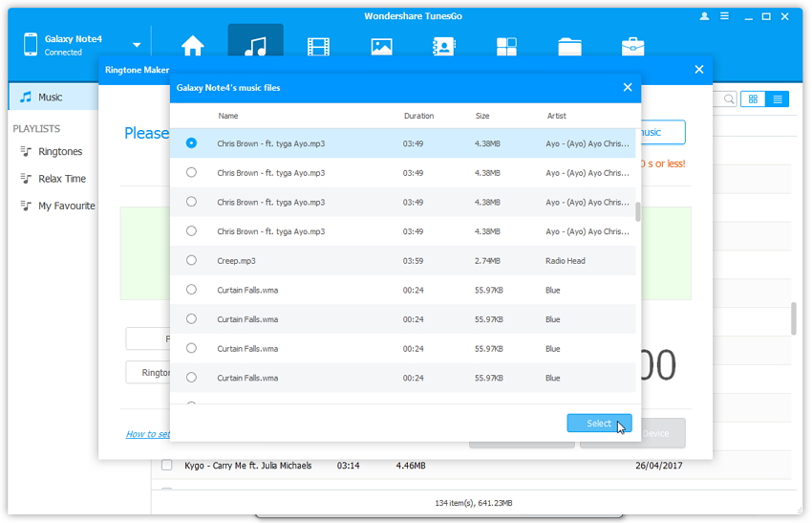Close the music files dialog
812x523 pixels.
point(628,87)
